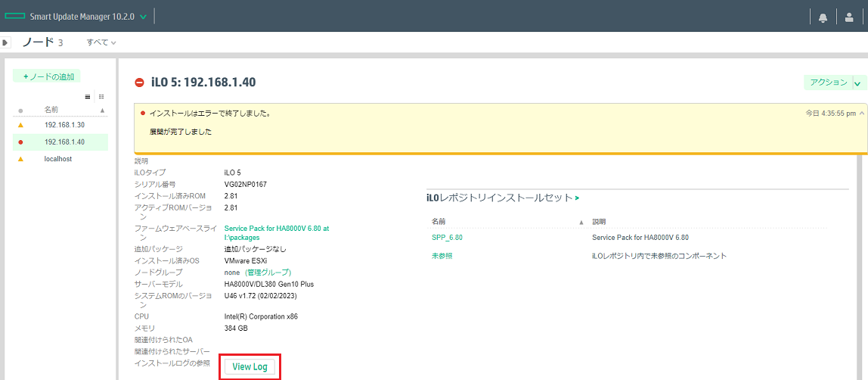This screenshot has width=868, height=380.
Task: Click the ノードの追加 button
Action: [x=48, y=76]
